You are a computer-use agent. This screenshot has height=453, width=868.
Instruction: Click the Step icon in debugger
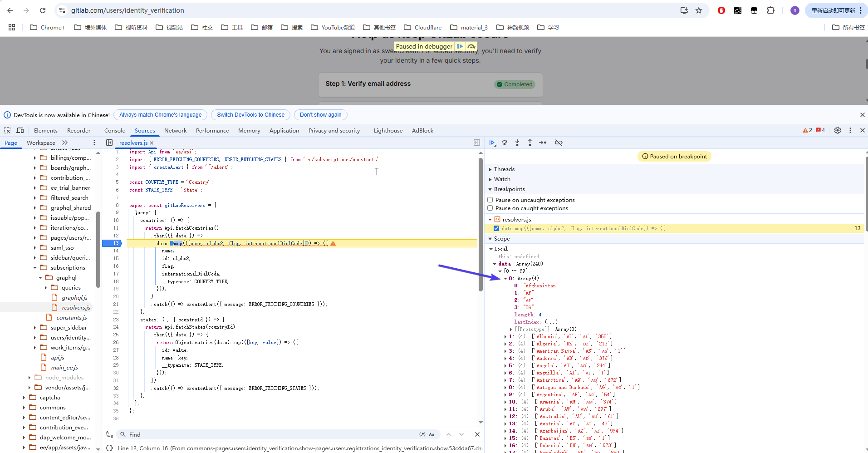click(543, 143)
